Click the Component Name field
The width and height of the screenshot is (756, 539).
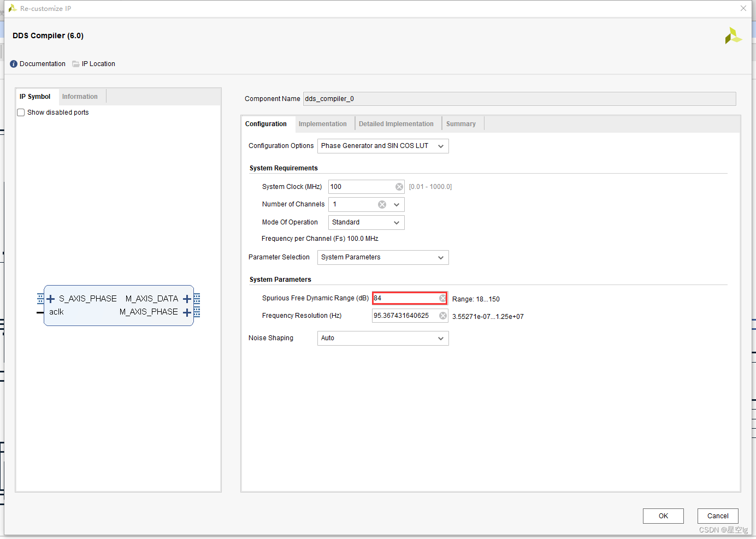[519, 99]
